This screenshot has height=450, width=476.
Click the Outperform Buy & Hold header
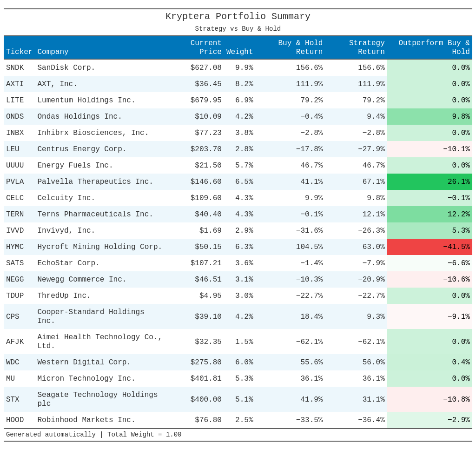[434, 47]
